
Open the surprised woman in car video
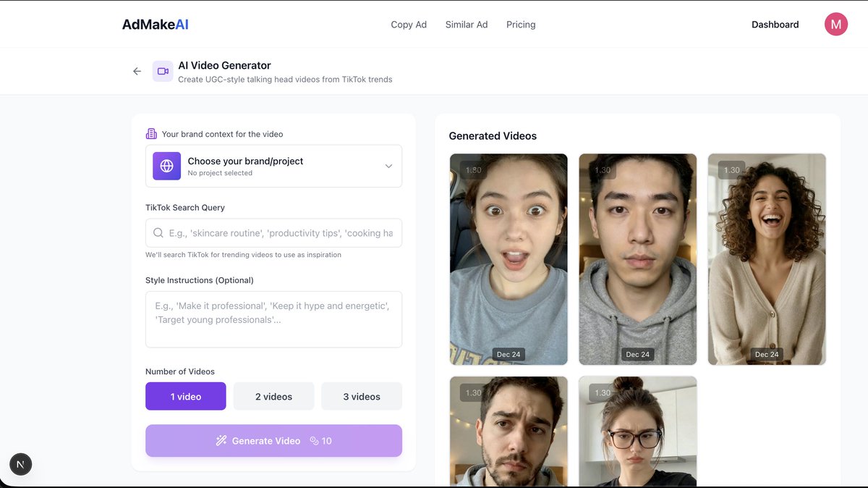click(509, 259)
